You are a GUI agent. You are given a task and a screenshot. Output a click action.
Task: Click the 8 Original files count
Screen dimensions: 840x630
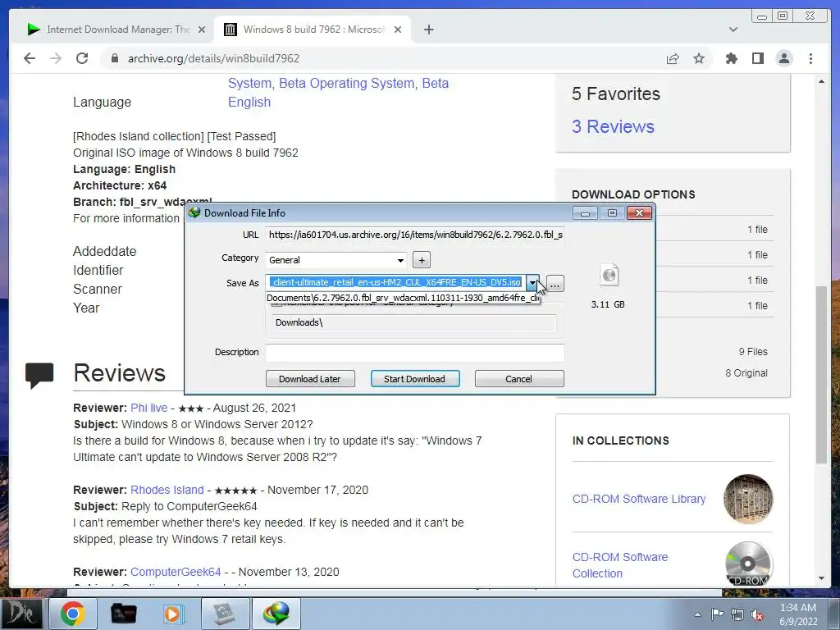click(x=746, y=373)
